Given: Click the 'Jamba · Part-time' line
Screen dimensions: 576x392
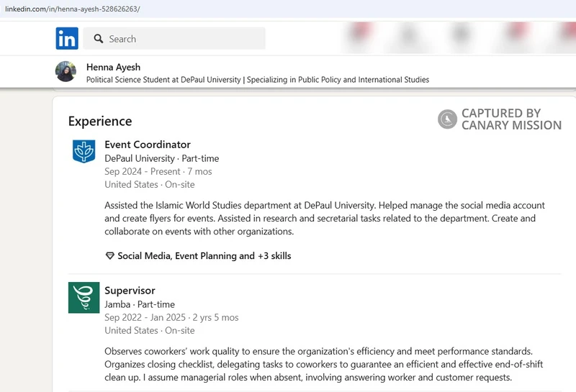Looking at the screenshot, I should tap(140, 304).
